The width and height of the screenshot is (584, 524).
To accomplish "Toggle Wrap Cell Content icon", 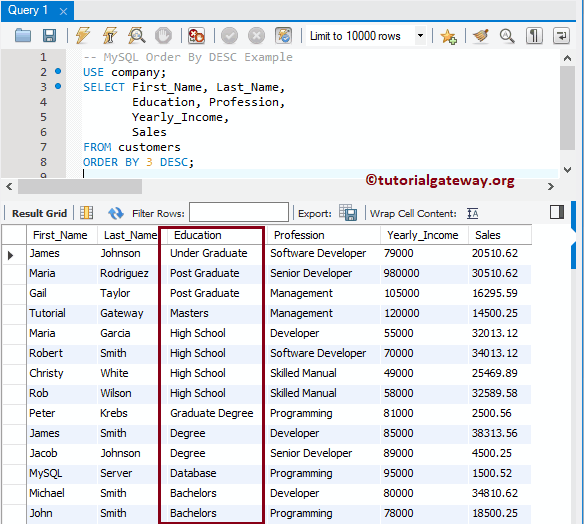I will [473, 213].
